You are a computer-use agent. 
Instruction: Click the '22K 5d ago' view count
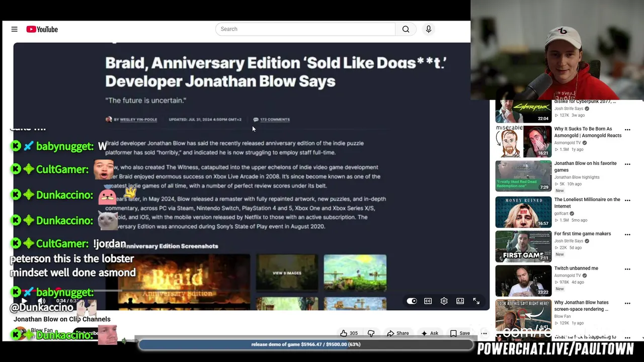tap(568, 248)
